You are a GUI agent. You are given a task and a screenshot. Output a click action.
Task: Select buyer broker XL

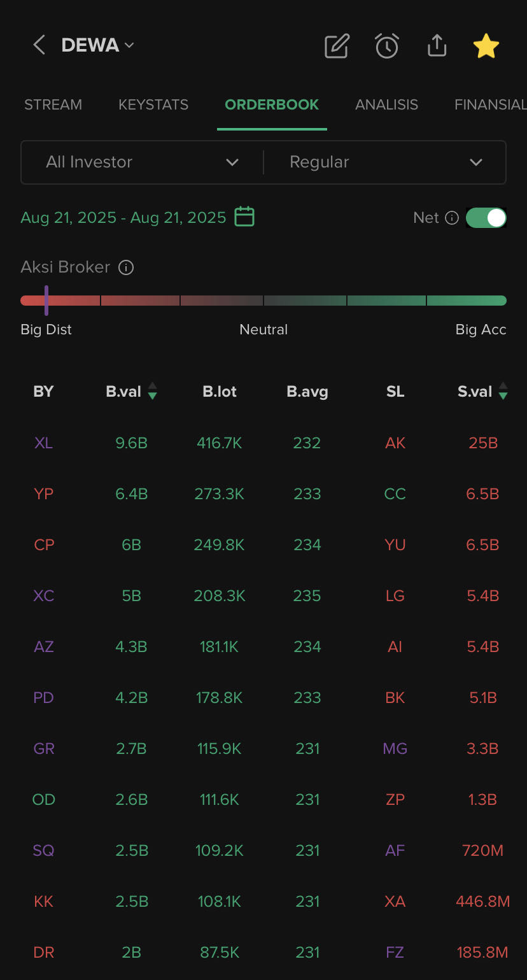[x=43, y=443]
